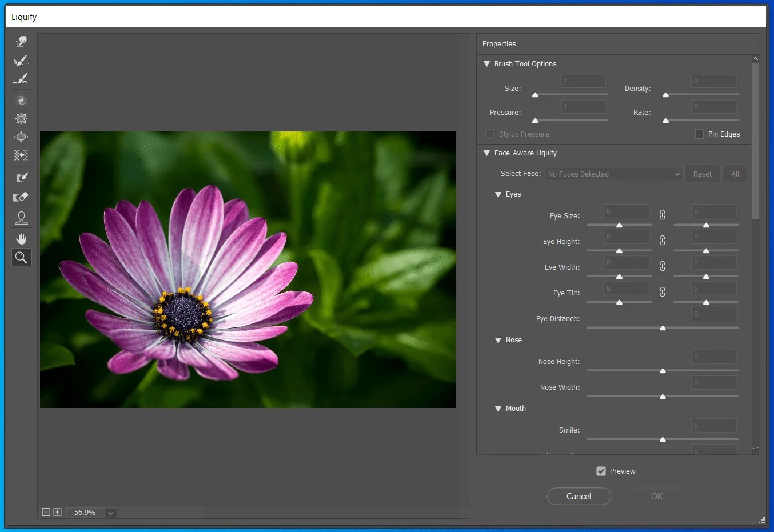Image resolution: width=774 pixels, height=532 pixels.
Task: Click the Reset button for faces
Action: [x=702, y=174]
